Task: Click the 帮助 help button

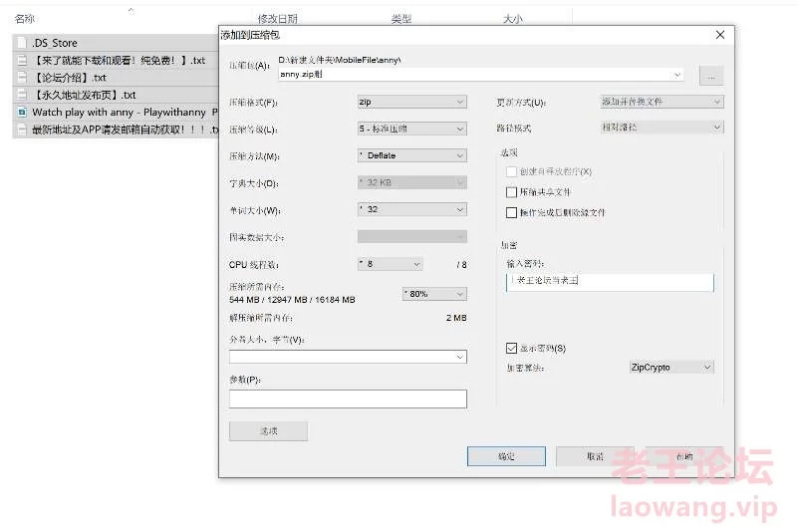Action: tap(684, 456)
